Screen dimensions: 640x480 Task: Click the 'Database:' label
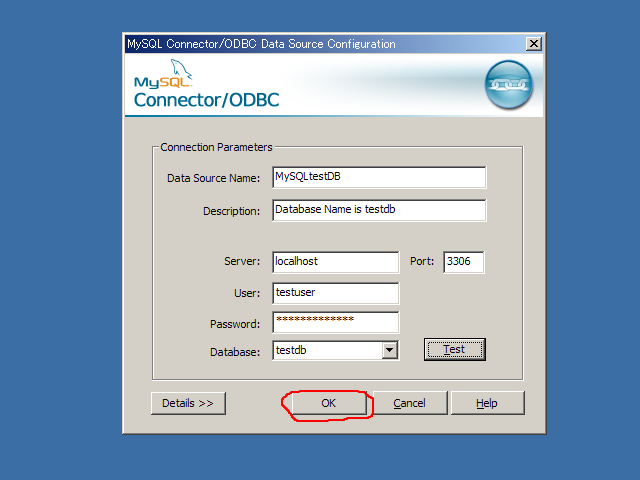coord(235,352)
